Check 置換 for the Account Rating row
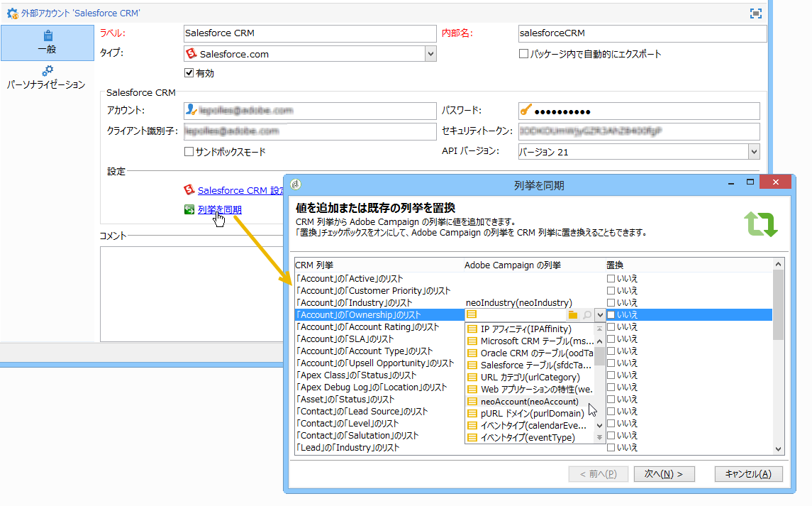The width and height of the screenshot is (812, 506). [611, 326]
